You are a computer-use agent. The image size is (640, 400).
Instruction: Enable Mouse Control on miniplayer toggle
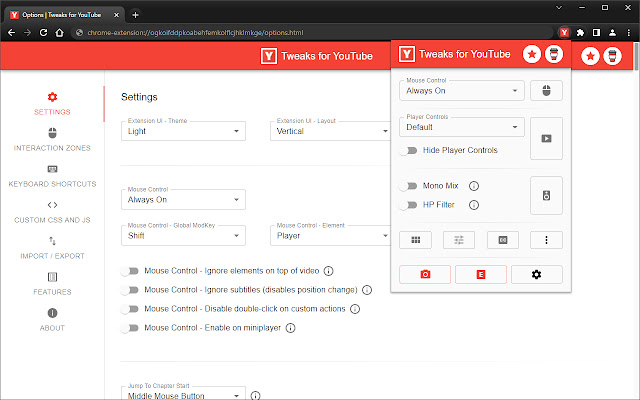pos(130,327)
